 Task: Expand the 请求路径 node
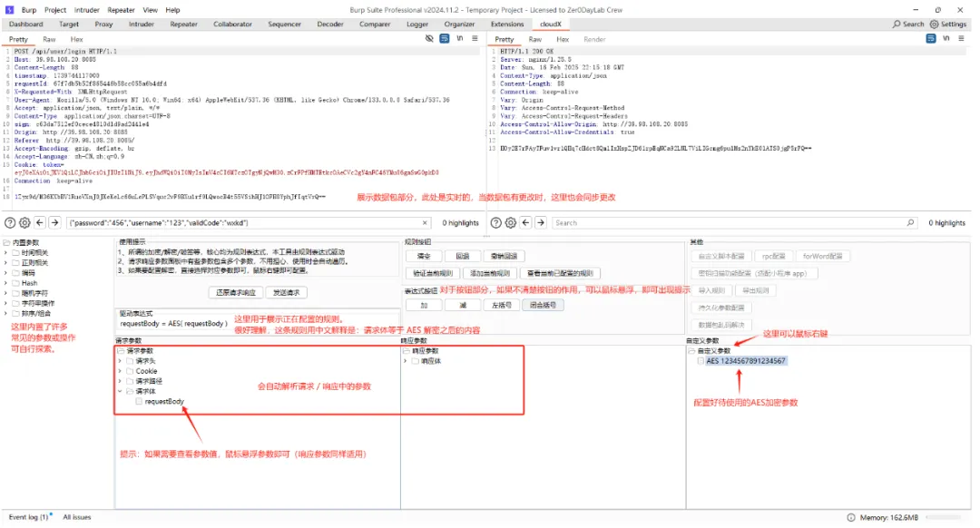(x=120, y=381)
